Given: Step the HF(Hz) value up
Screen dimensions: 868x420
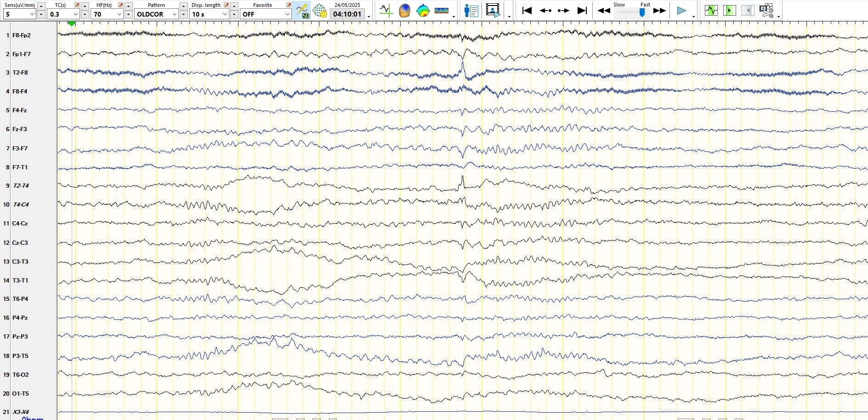Looking at the screenshot, I should [x=129, y=6].
